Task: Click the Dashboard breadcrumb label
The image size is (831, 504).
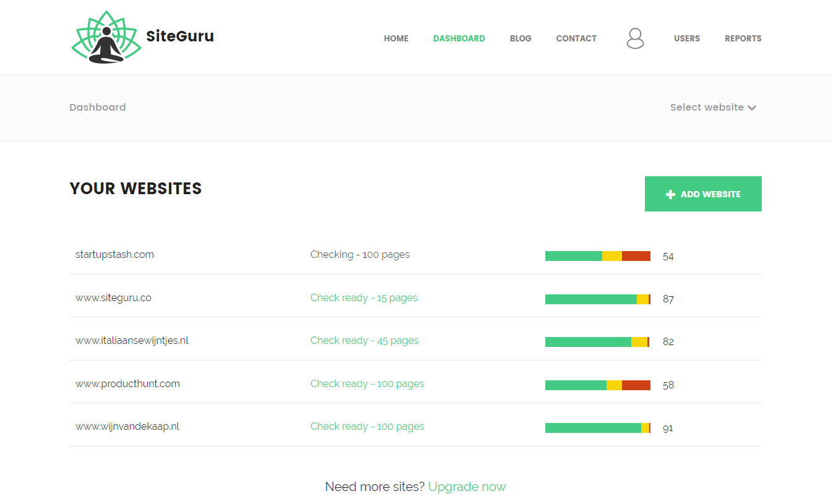Action: pyautogui.click(x=98, y=107)
